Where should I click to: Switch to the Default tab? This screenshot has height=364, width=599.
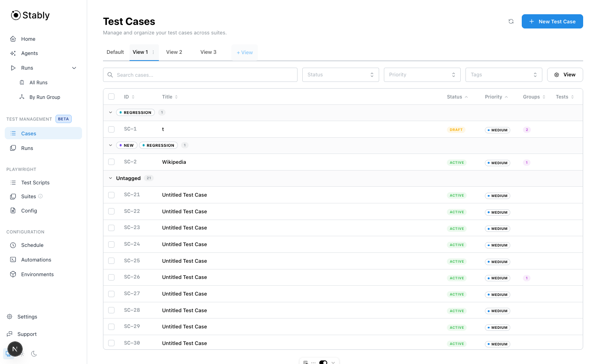115,52
